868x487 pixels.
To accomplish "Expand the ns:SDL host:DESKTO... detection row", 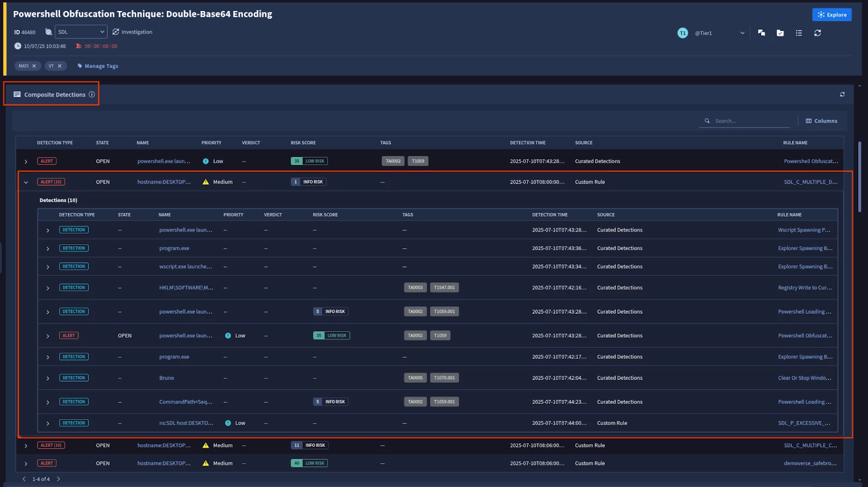I will (x=48, y=423).
